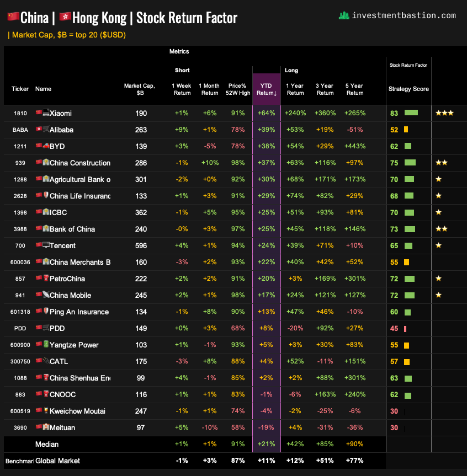Viewport: 467px width, 476px height.
Task: Click the 1 Year Return column header
Action: [x=295, y=89]
